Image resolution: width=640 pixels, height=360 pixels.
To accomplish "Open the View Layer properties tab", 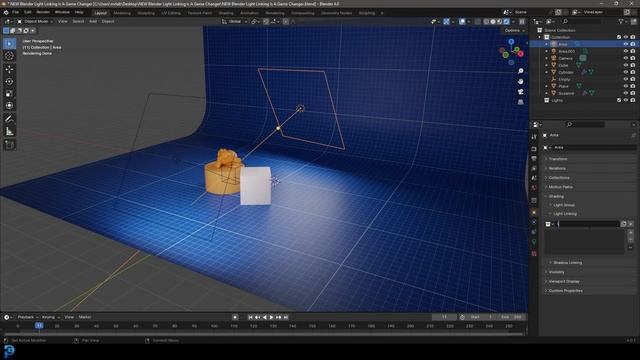I will point(534,168).
